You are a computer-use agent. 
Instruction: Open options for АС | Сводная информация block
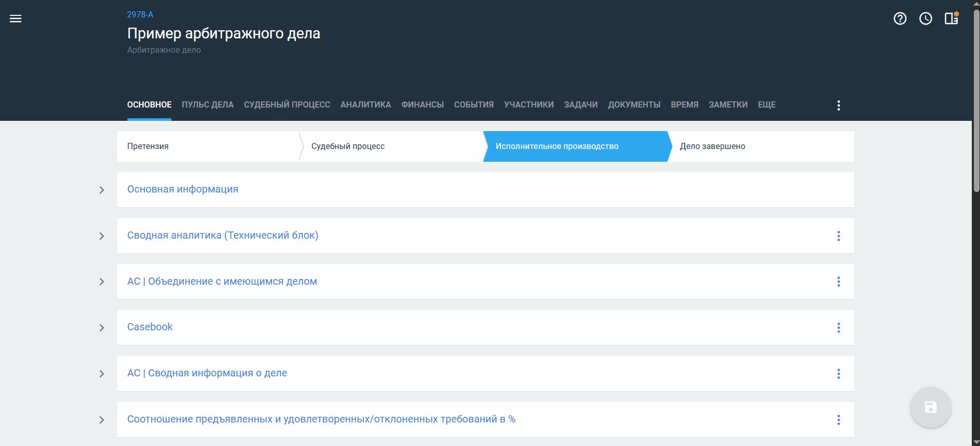click(838, 374)
